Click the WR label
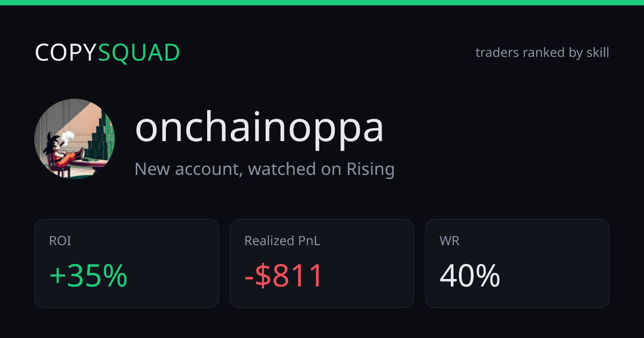This screenshot has width=644, height=338. [450, 241]
